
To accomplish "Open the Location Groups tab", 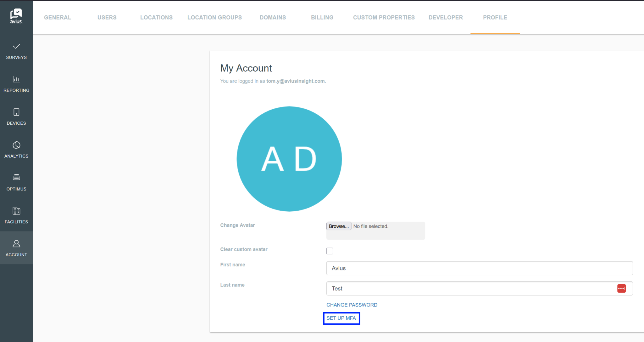I will click(x=214, y=17).
